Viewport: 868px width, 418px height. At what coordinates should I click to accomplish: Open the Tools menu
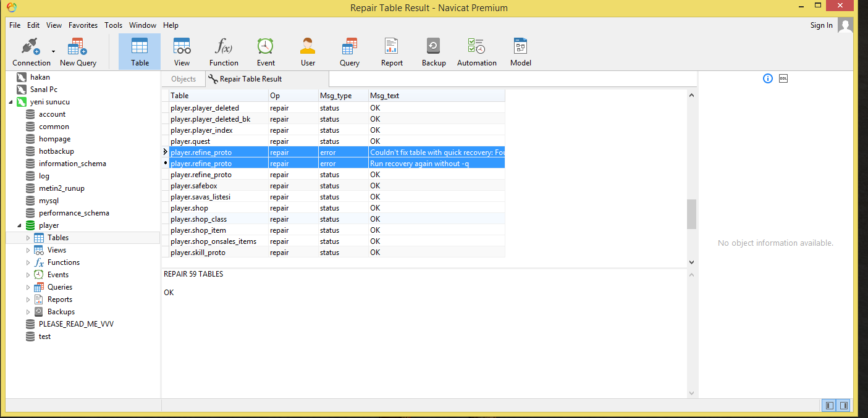point(113,25)
